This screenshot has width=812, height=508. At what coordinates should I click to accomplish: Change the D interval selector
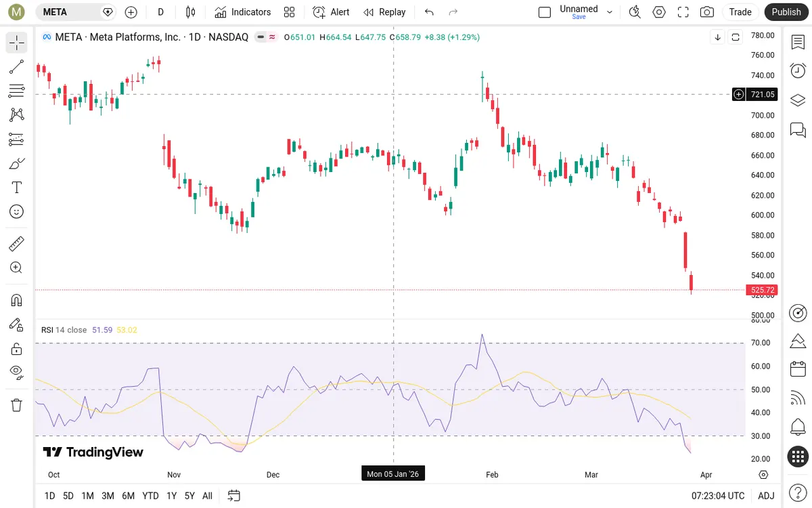tap(160, 12)
